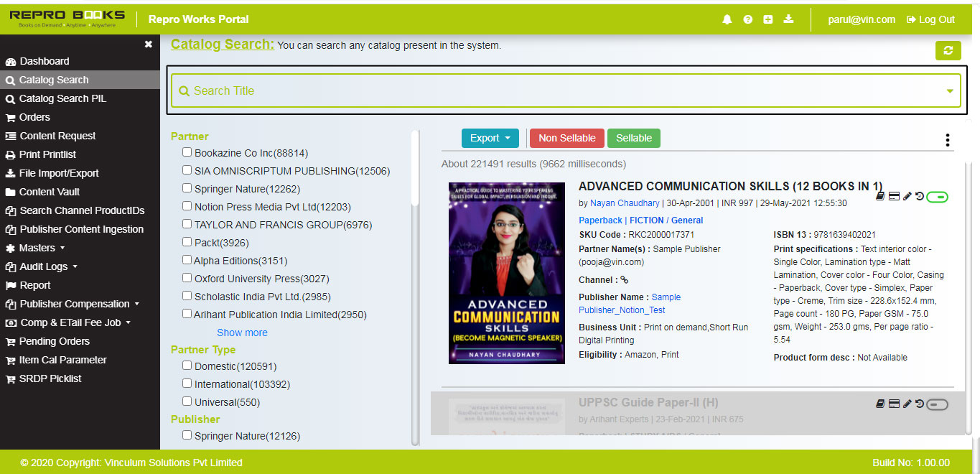
Task: Tick the Domestic partner type checkbox
Action: point(187,366)
